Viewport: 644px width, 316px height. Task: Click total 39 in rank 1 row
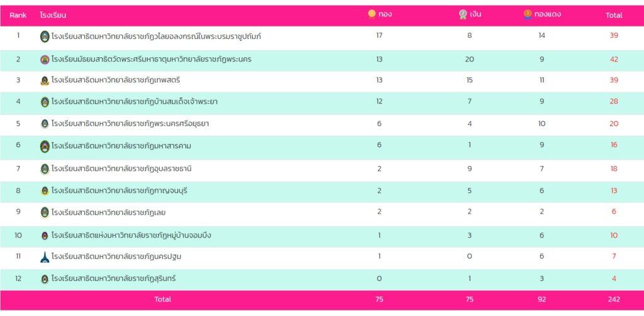point(614,35)
